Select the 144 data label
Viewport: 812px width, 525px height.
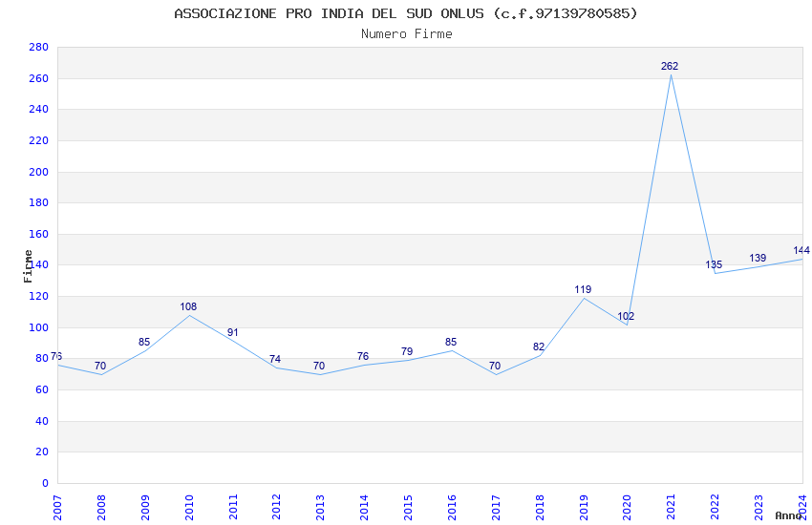801,251
